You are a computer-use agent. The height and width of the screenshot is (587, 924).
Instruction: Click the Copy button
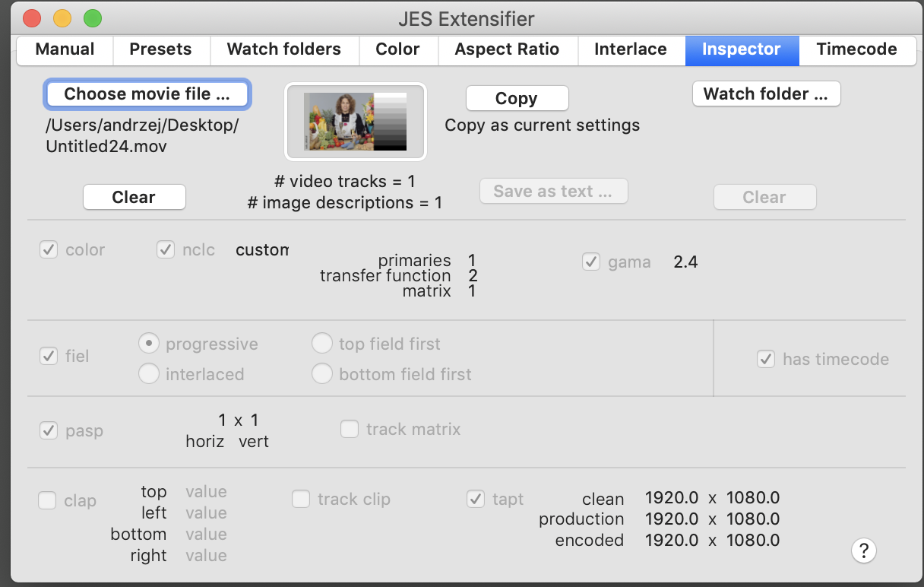click(x=517, y=98)
